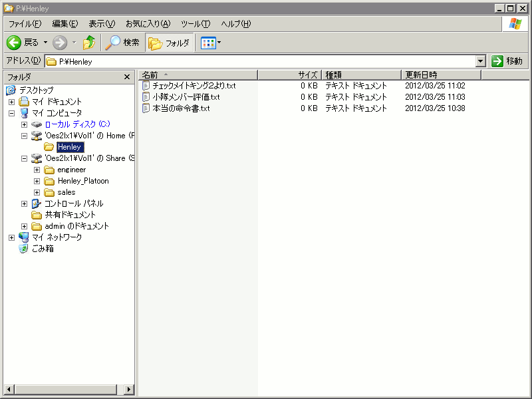Expand the Henley_Platoon folder node

click(37, 181)
